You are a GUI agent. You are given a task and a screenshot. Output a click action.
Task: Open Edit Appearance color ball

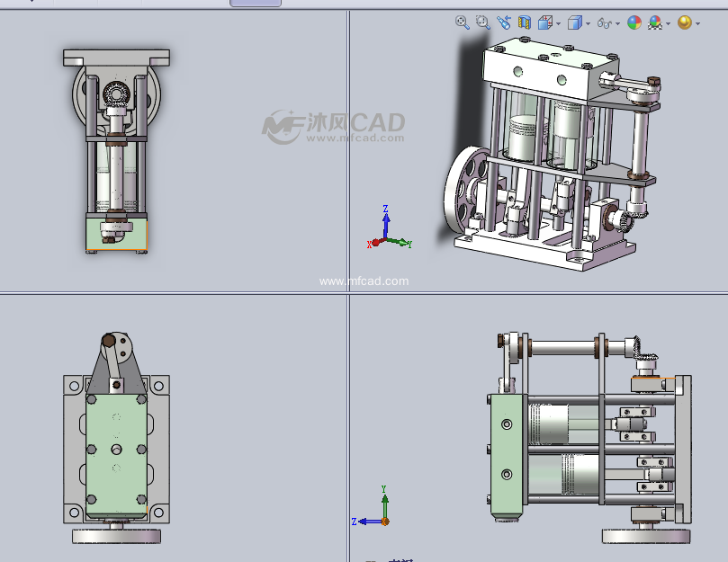click(x=634, y=22)
